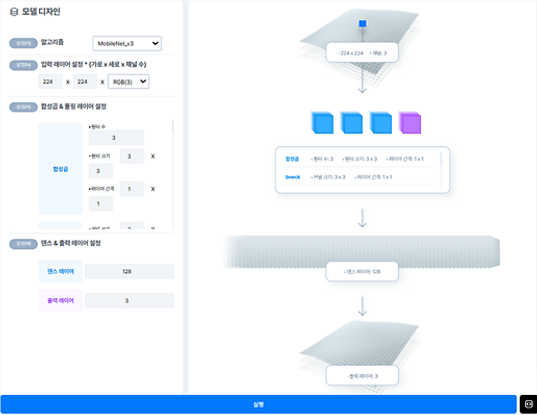Click the second stride field below 레이어 간격
Screen dimensions: 537x415
(x=101, y=203)
